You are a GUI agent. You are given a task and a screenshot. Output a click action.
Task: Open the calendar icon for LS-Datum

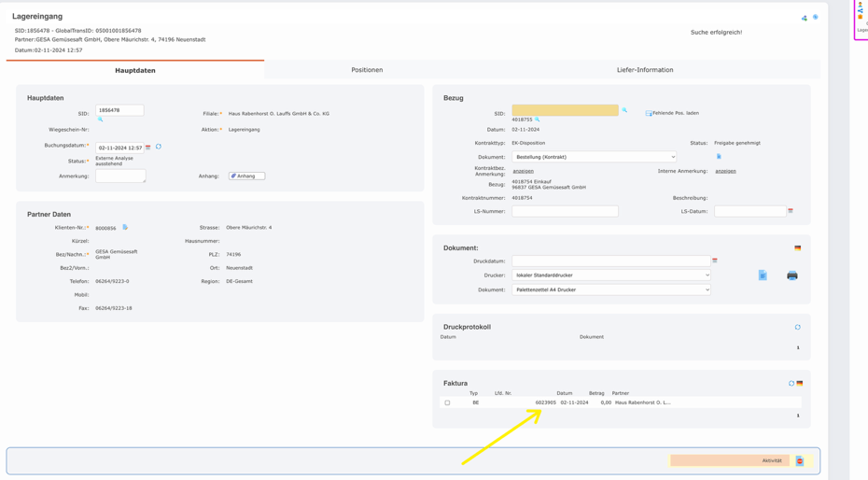pyautogui.click(x=791, y=211)
